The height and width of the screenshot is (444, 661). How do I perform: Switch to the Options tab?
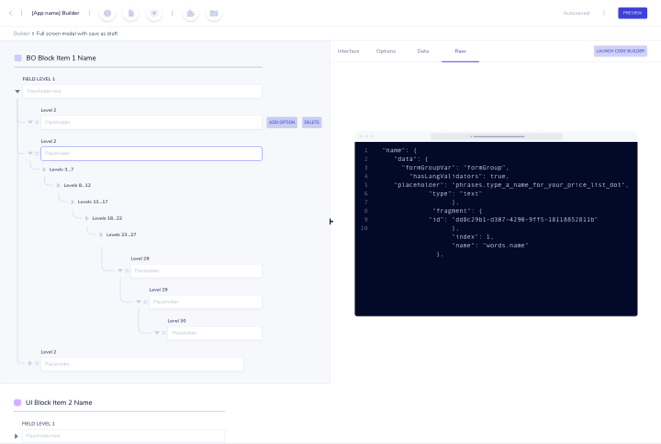(x=386, y=51)
